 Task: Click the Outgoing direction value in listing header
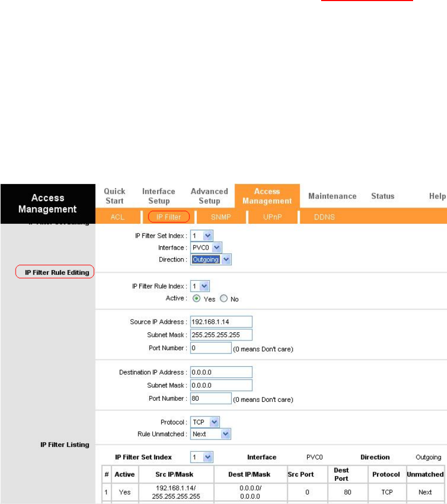[428, 457]
